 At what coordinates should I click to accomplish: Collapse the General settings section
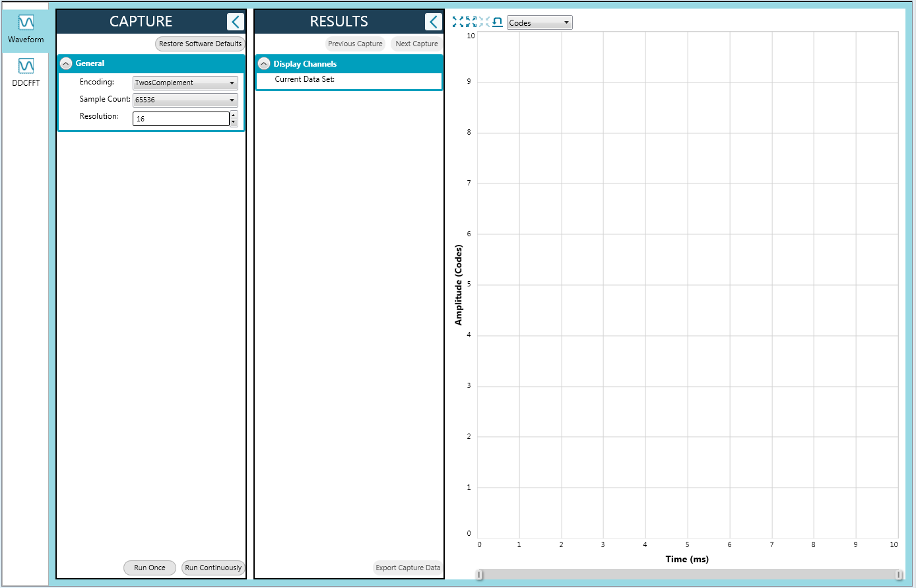[66, 63]
